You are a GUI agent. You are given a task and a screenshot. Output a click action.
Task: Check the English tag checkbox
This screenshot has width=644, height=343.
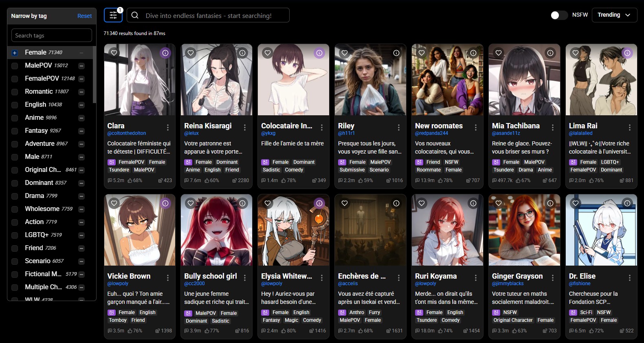coord(15,105)
